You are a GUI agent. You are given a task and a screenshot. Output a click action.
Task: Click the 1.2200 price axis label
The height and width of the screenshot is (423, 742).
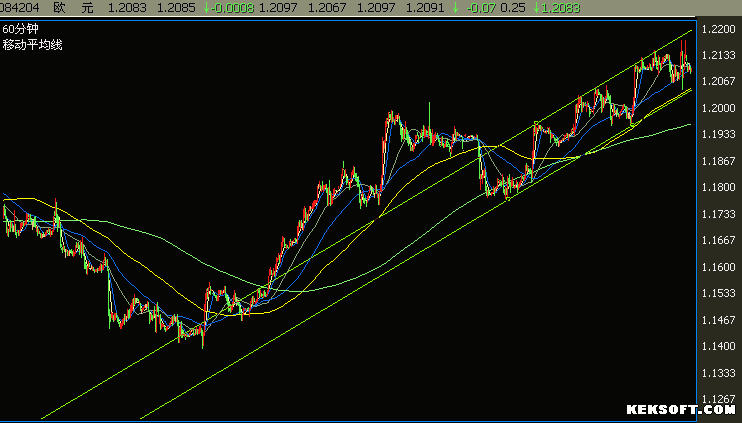[x=718, y=29]
